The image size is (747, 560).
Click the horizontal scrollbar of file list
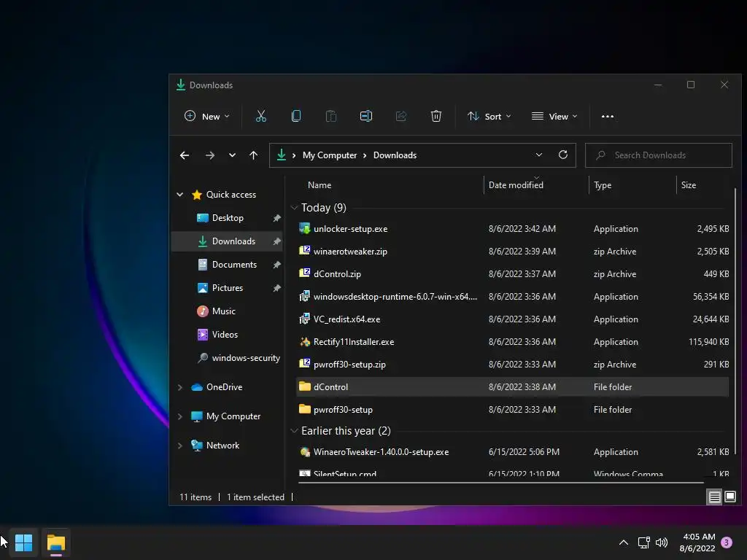pyautogui.click(x=501, y=483)
